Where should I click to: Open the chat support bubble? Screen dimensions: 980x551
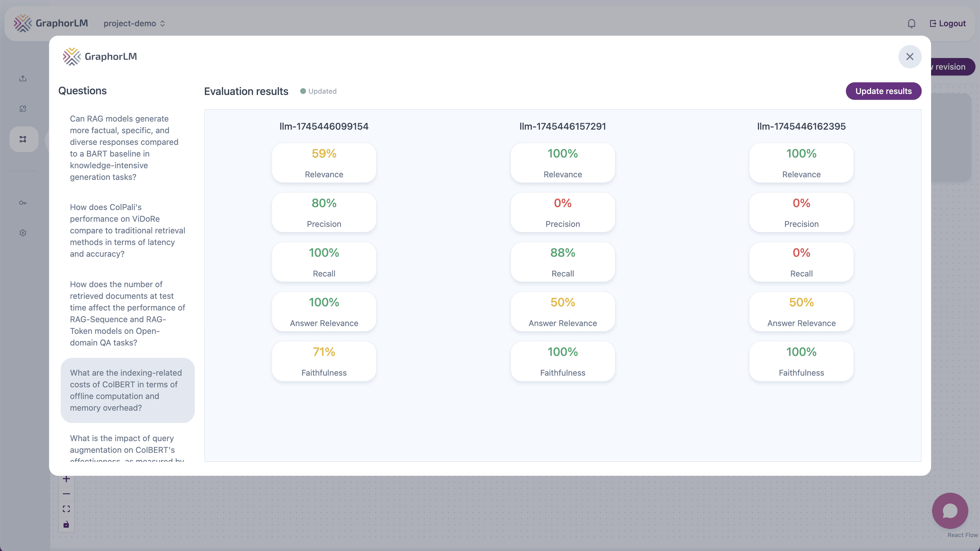click(x=950, y=511)
